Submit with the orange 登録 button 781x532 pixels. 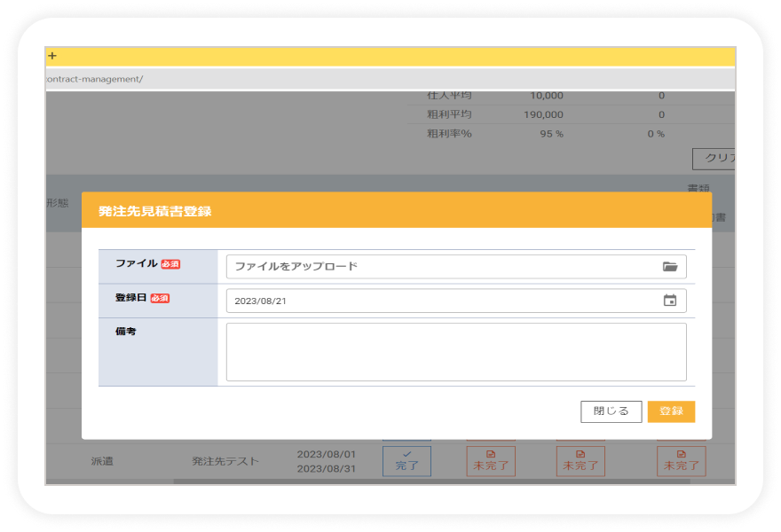pyautogui.click(x=671, y=411)
